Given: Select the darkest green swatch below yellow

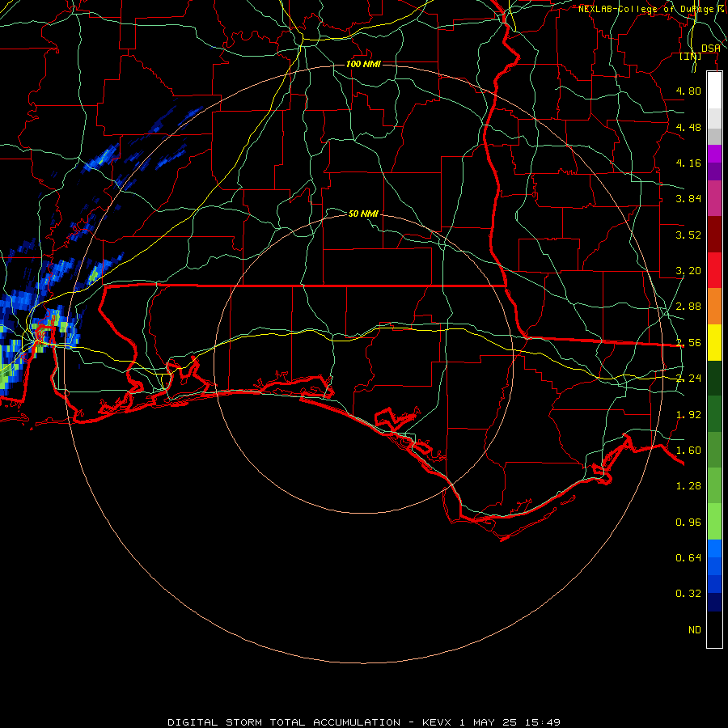Looking at the screenshot, I should (x=714, y=378).
